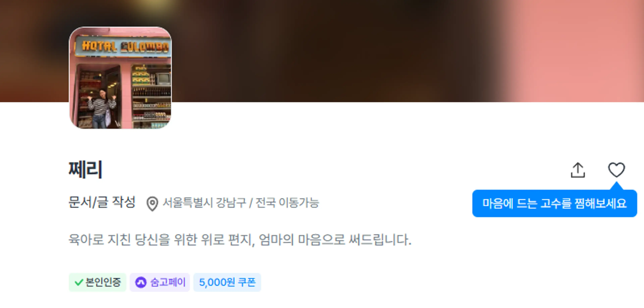The width and height of the screenshot is (644, 308).
Task: Click the tooltip arrow under the heart
Action: click(616, 186)
